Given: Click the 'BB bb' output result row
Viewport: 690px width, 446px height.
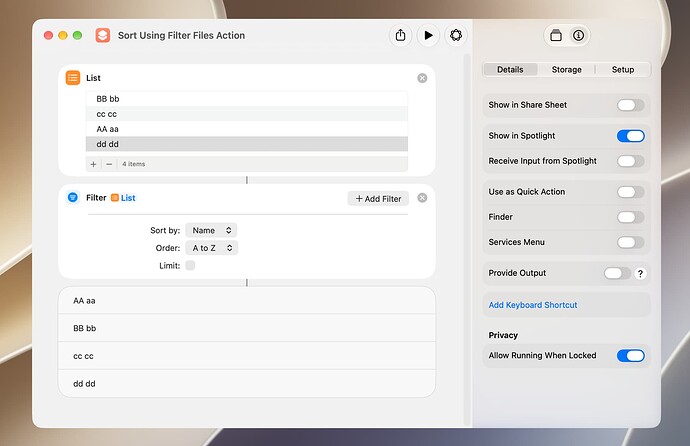Looking at the screenshot, I should click(x=247, y=328).
